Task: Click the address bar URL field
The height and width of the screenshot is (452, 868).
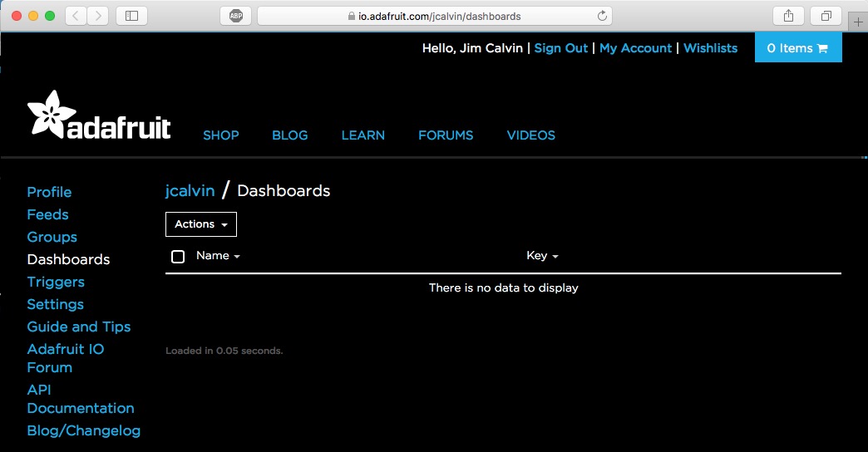Action: click(435, 16)
